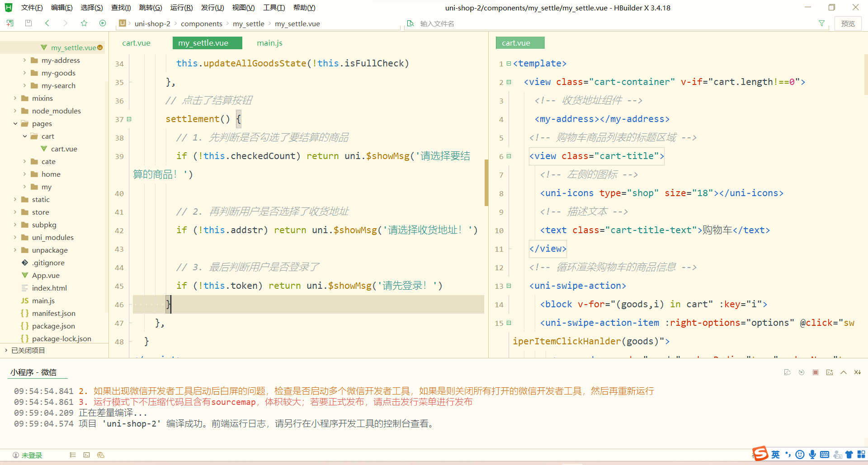868x465 pixels.
Task: Click the filter icon in the search bar
Action: 822,23
